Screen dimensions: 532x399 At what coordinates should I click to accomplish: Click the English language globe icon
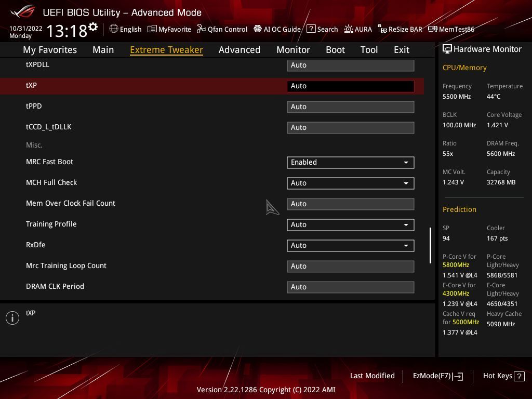click(x=114, y=29)
